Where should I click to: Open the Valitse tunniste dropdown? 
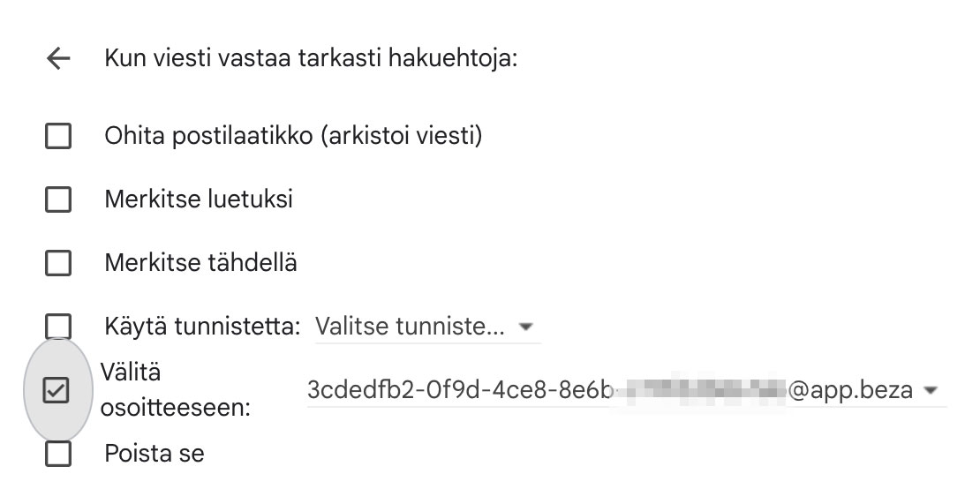pyautogui.click(x=411, y=327)
